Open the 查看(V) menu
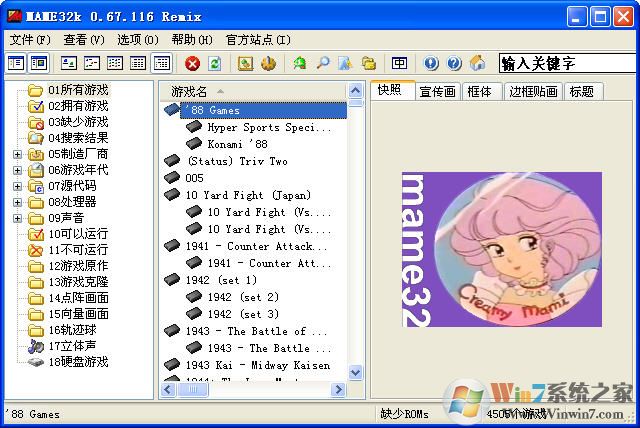640x428 pixels. click(x=84, y=40)
